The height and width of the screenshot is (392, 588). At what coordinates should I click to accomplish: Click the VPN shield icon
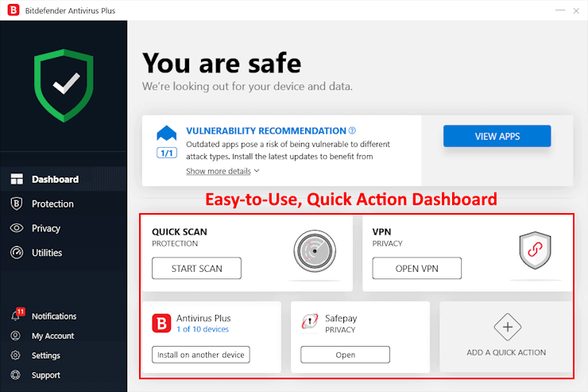[534, 251]
